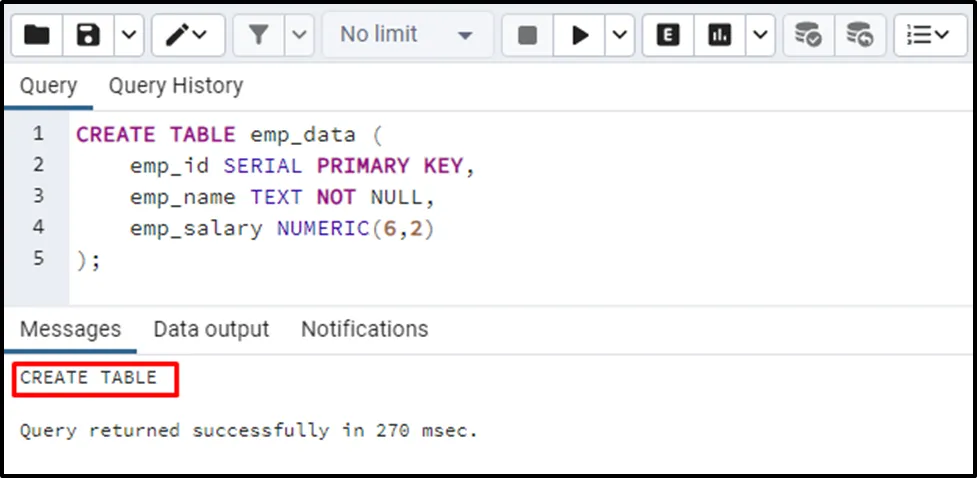The width and height of the screenshot is (977, 478).
Task: Expand the Save File dropdown arrow
Action: point(129,35)
